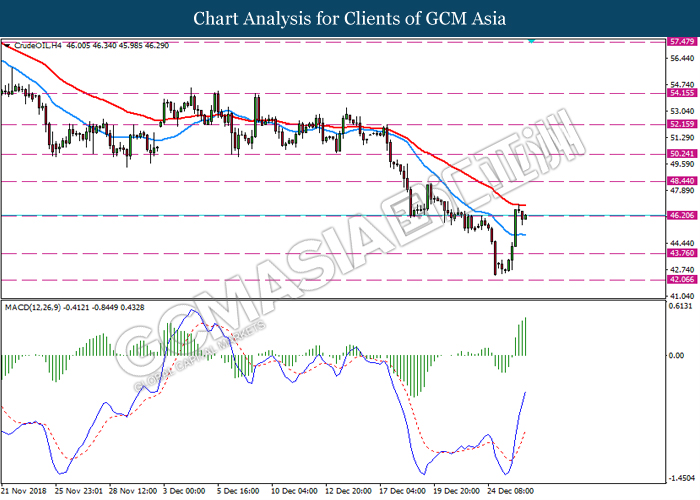Select the 43.760 support price tag
The image size is (700, 500).
pyautogui.click(x=682, y=253)
